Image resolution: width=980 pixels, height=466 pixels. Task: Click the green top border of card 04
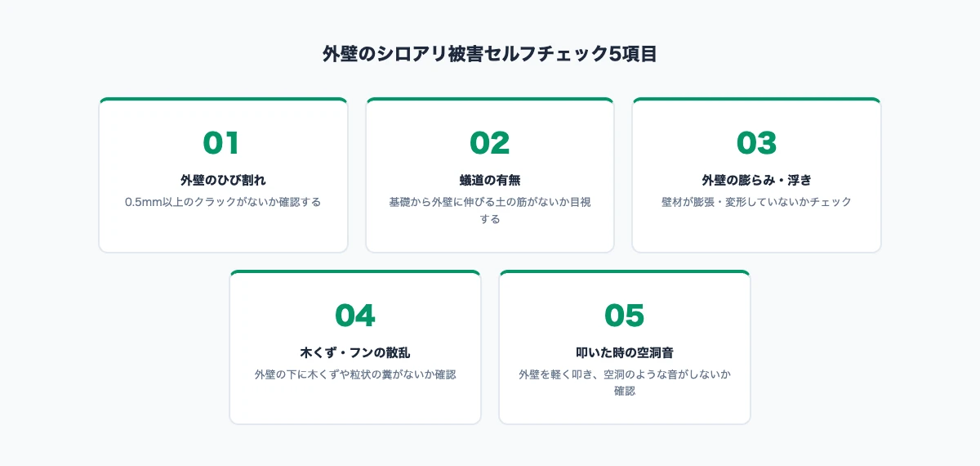click(355, 272)
